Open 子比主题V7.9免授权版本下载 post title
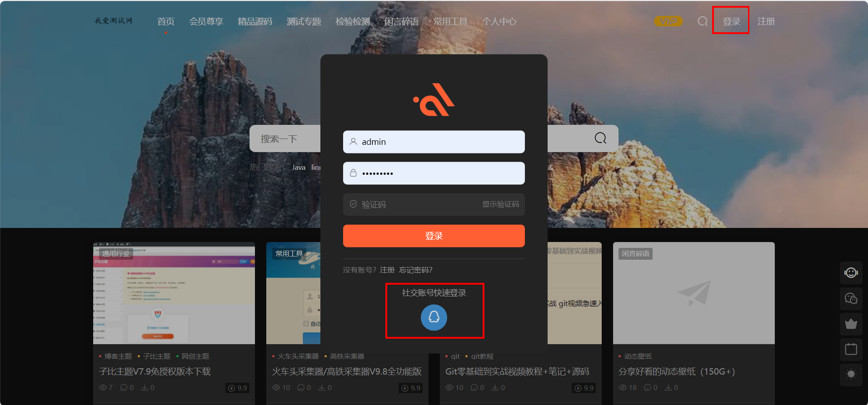The width and height of the screenshot is (868, 405). point(155,371)
